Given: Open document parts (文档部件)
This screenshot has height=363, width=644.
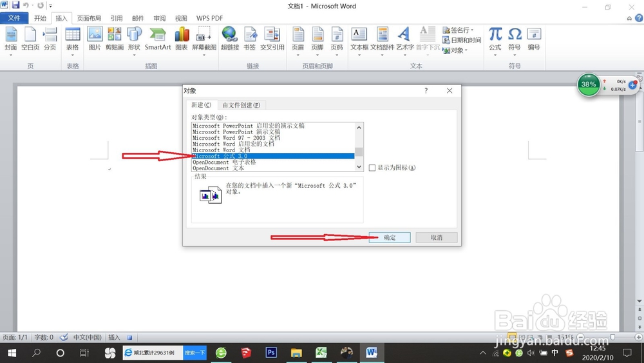Looking at the screenshot, I should (383, 40).
